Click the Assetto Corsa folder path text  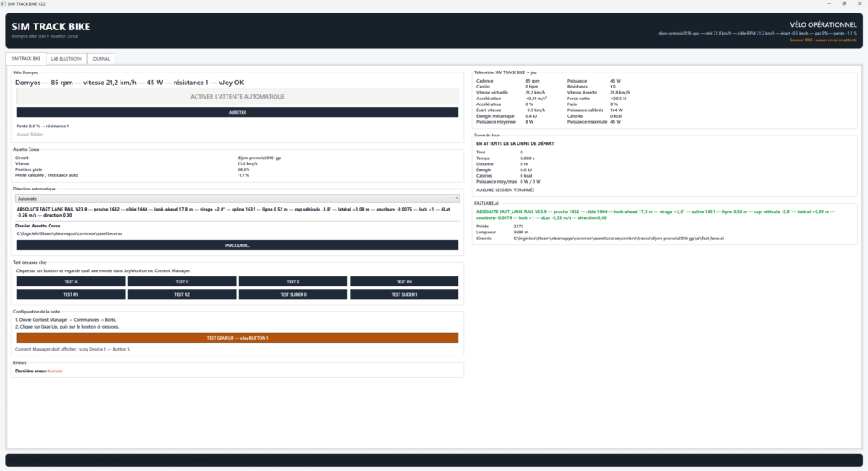coord(69,233)
